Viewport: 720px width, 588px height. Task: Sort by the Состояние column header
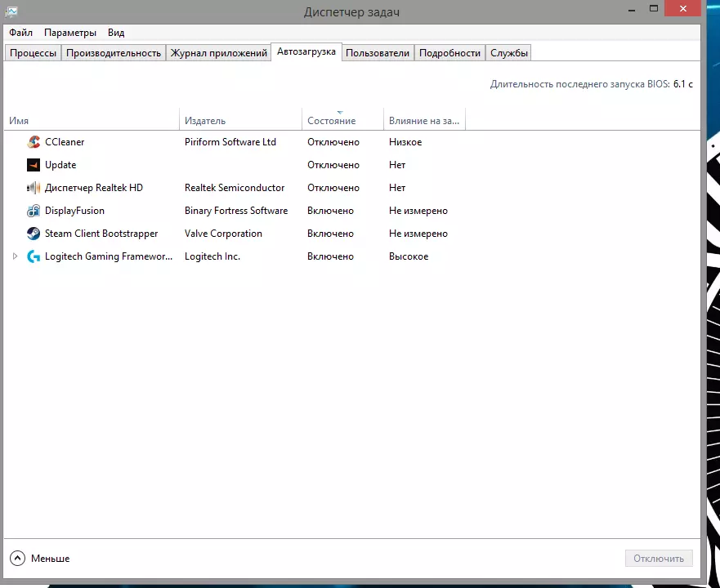pyautogui.click(x=342, y=120)
